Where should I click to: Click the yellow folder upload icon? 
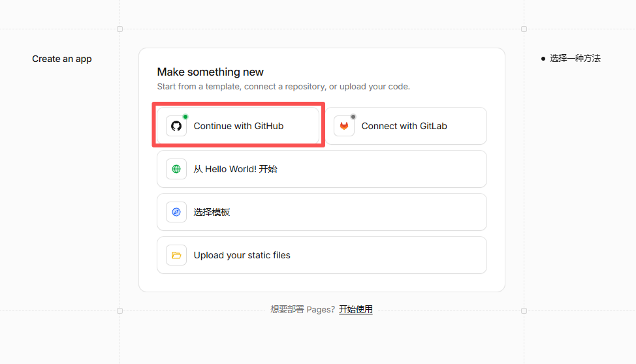176,255
